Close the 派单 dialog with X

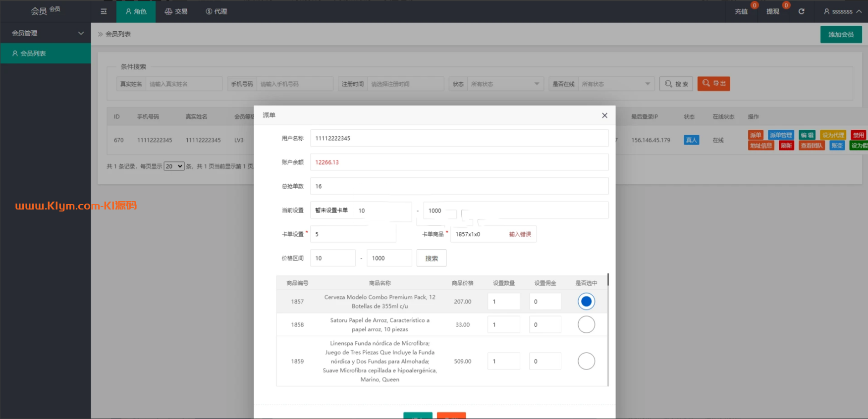click(604, 115)
